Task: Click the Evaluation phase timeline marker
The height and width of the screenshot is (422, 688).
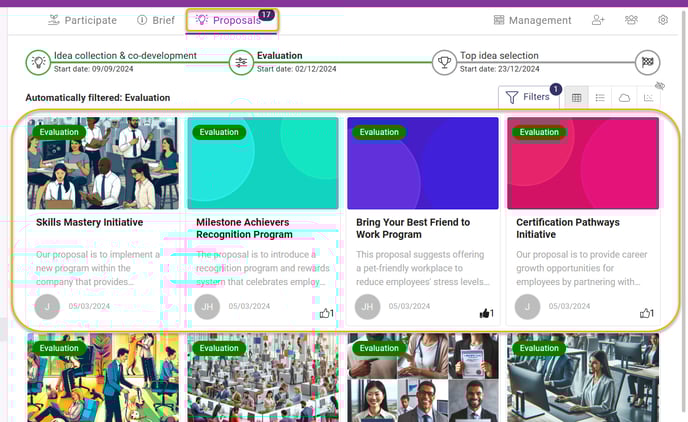Action: 241,62
